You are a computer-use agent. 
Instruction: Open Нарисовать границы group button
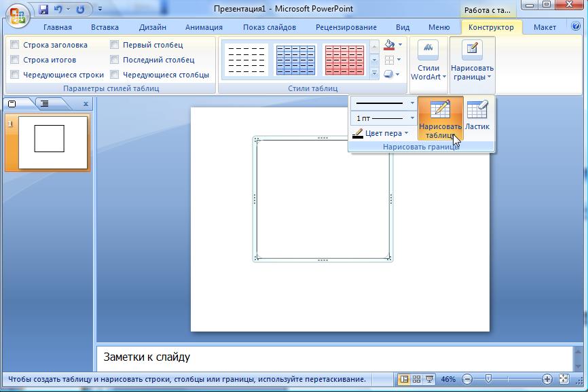pos(472,60)
